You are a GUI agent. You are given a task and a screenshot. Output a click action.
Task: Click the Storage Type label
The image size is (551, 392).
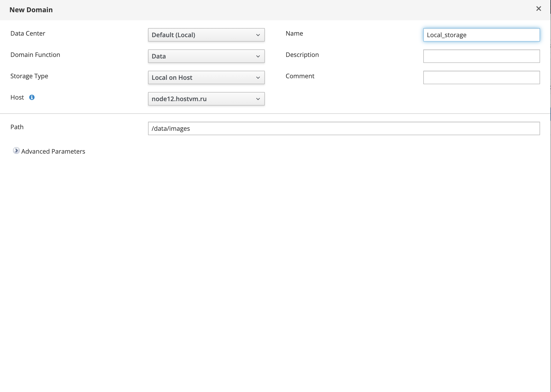(x=29, y=76)
